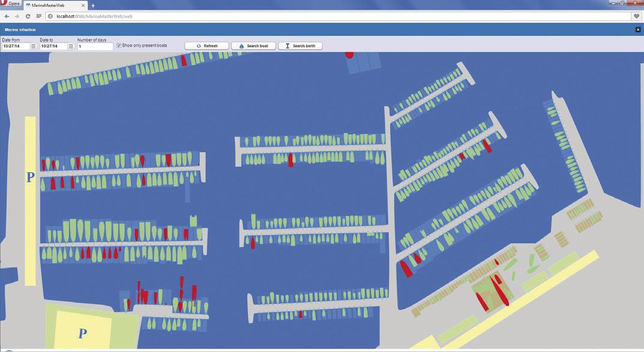Go back using browser back arrow

(7, 16)
